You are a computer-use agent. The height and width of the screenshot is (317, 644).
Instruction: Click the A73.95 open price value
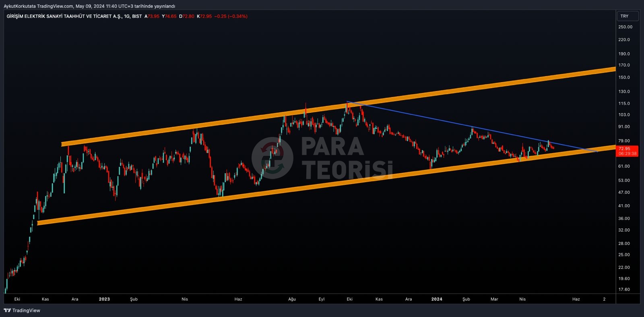pyautogui.click(x=152, y=17)
